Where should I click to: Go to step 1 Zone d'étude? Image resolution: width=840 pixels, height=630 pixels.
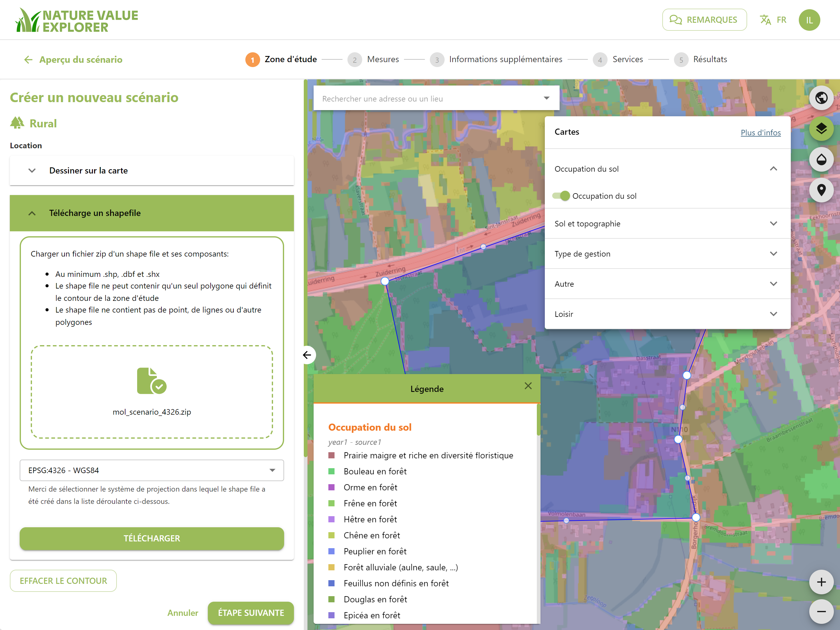pyautogui.click(x=281, y=60)
